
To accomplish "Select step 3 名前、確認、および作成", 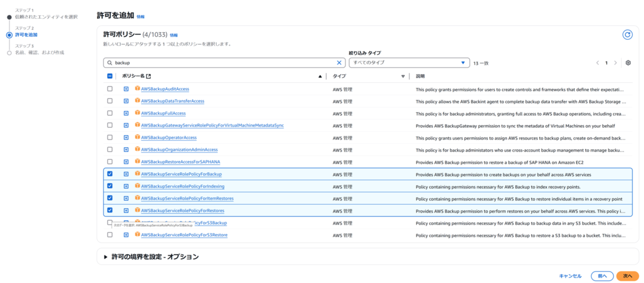I will coord(39,53).
